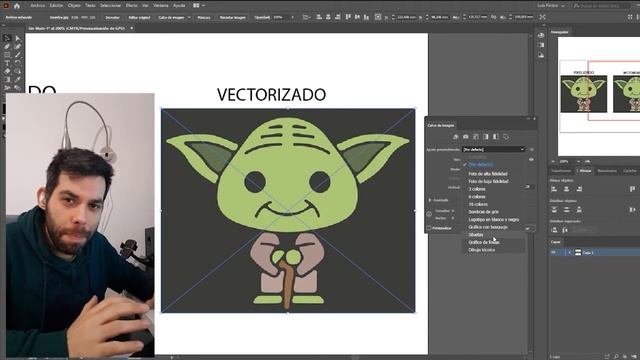
Task: Open the Edición menu
Action: (56, 6)
